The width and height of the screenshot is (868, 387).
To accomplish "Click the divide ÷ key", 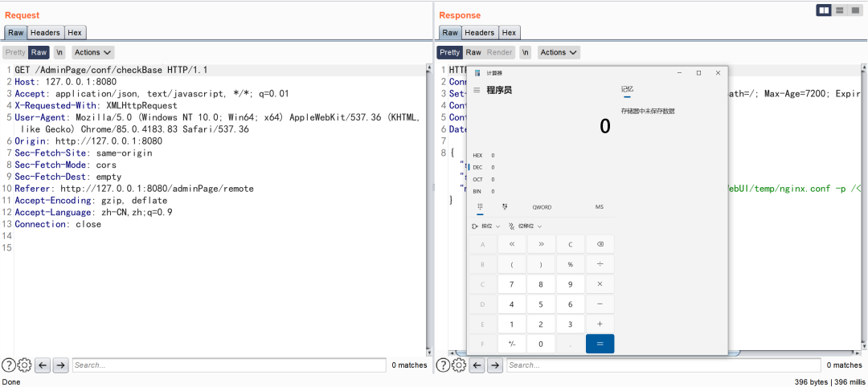I will (600, 264).
